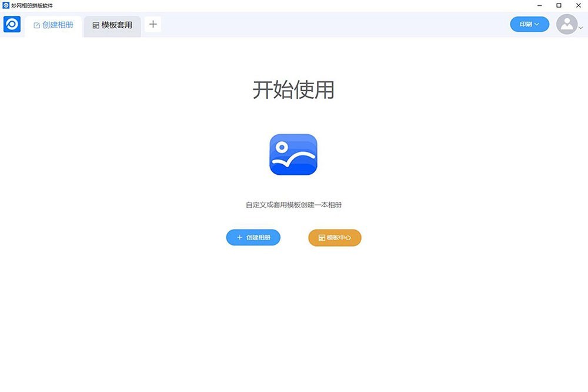
Task: Expand the chevron next to user avatar
Action: tap(581, 28)
